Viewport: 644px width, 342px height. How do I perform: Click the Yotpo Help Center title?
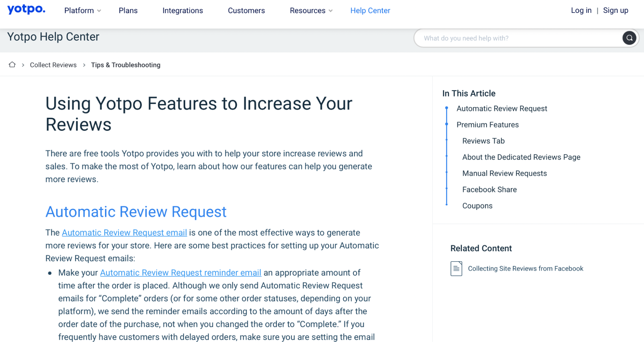[53, 37]
